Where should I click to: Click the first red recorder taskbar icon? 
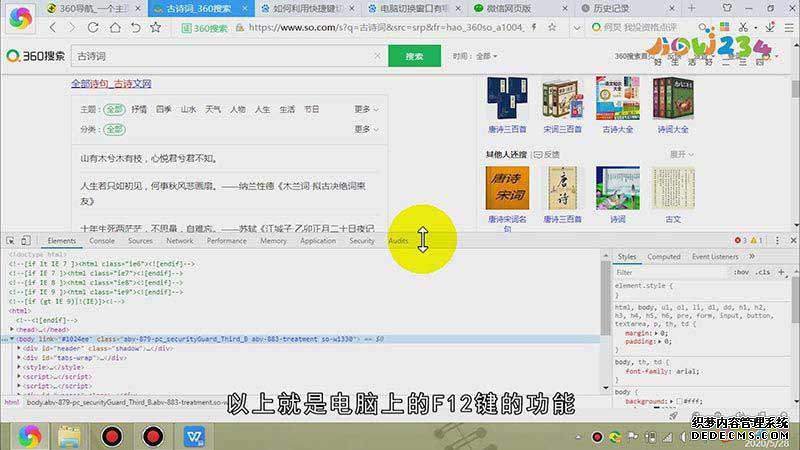[x=112, y=437]
